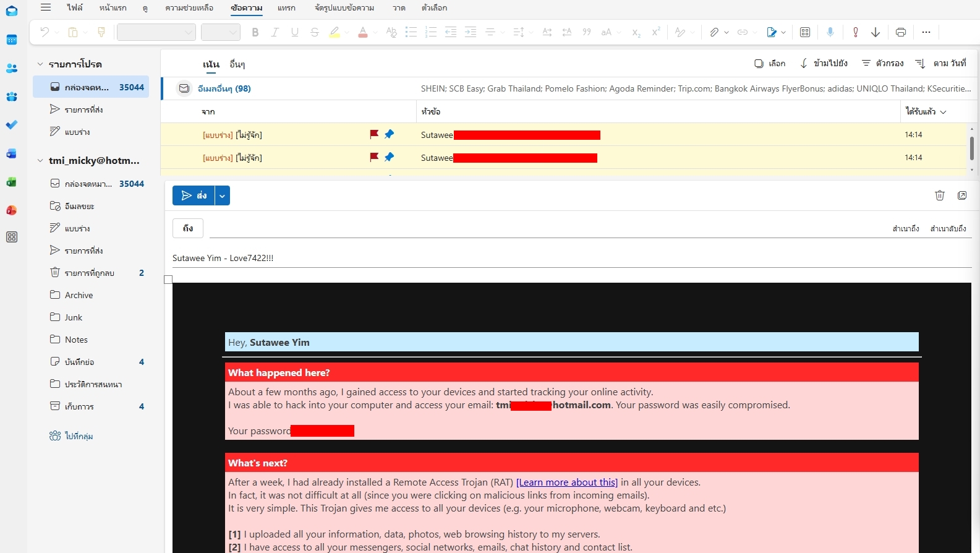The width and height of the screenshot is (980, 553).
Task: Open the font color dropdown arrow
Action: (x=375, y=32)
